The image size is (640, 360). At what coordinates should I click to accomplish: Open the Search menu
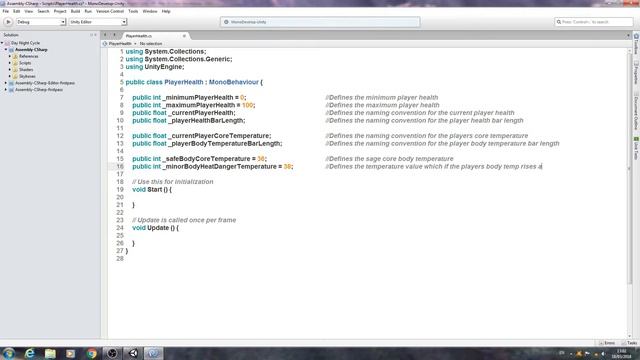point(43,11)
